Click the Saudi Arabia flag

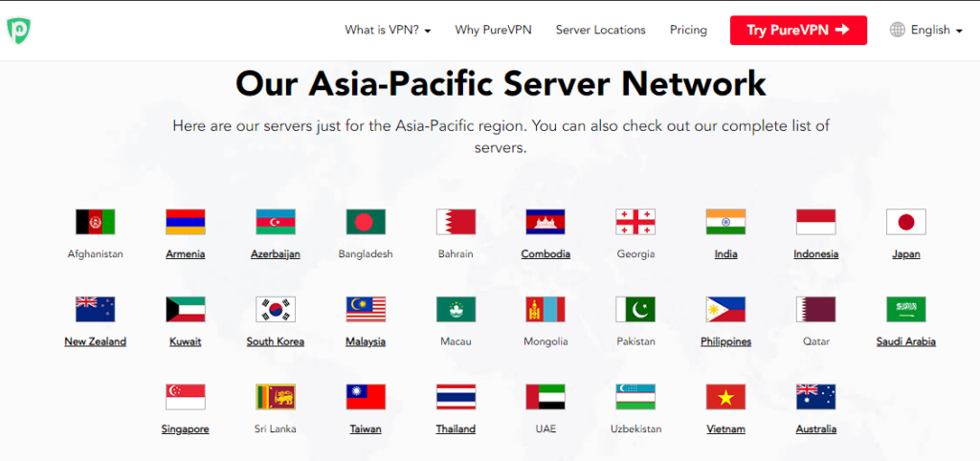(906, 309)
